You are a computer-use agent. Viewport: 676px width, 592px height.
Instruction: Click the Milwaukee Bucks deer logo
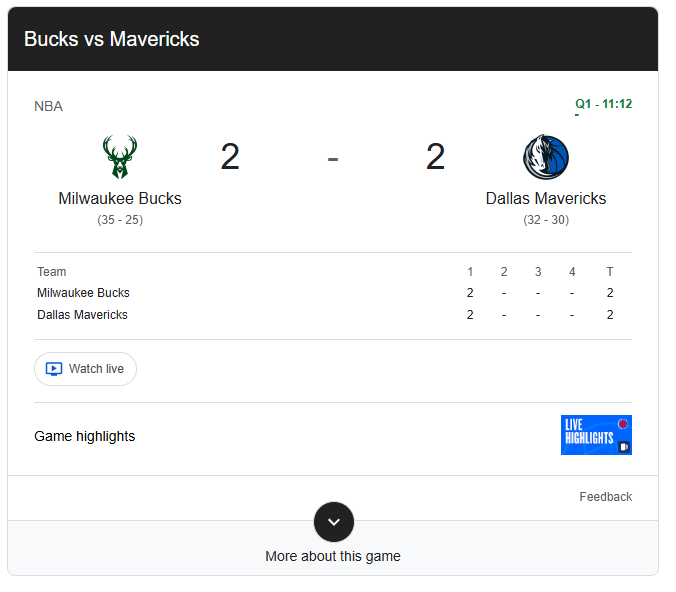120,157
